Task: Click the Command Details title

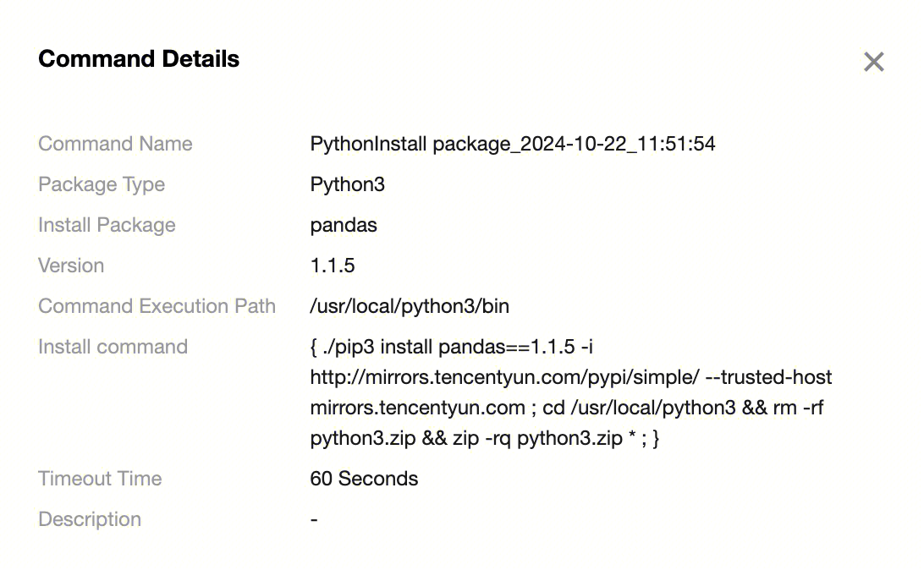Action: (x=139, y=59)
